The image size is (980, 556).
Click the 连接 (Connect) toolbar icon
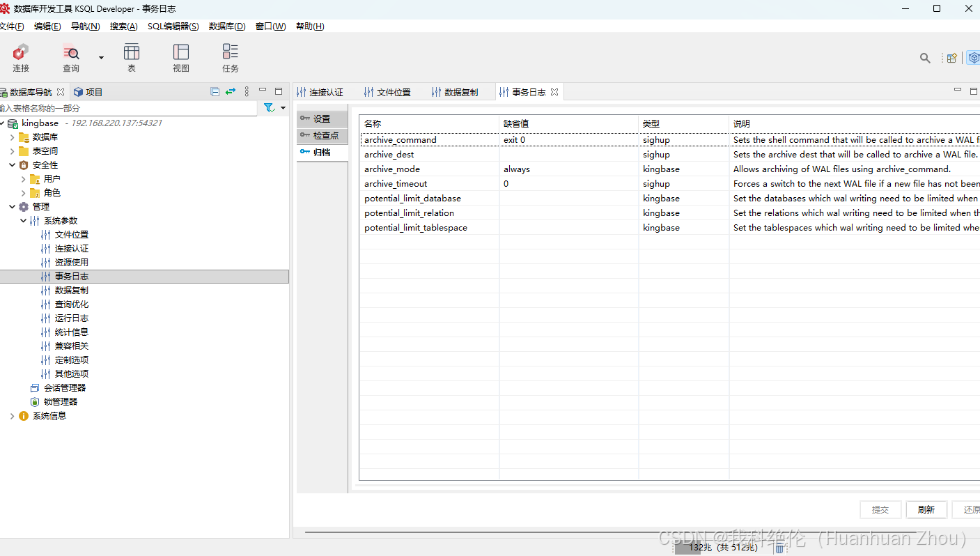coord(21,58)
